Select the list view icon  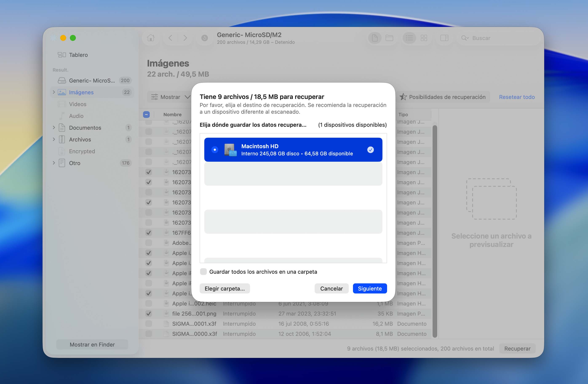pyautogui.click(x=409, y=38)
